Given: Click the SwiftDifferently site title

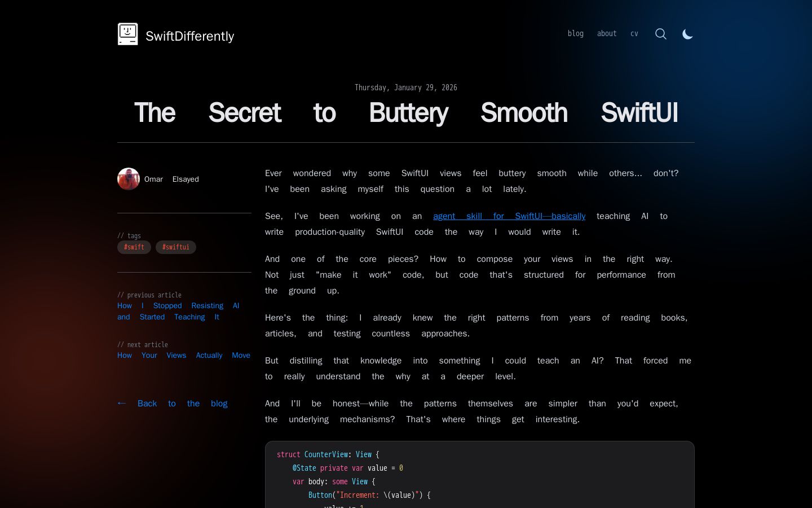Looking at the screenshot, I should click(189, 36).
